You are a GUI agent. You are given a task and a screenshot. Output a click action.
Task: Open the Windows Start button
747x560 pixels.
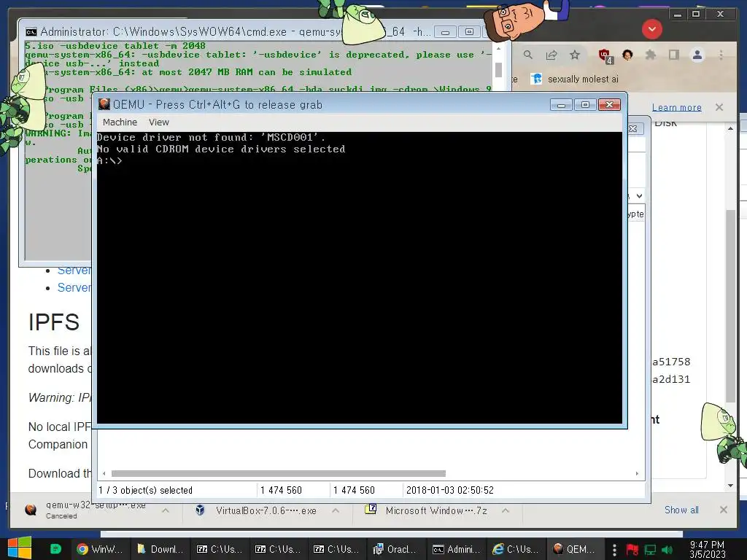click(x=20, y=548)
